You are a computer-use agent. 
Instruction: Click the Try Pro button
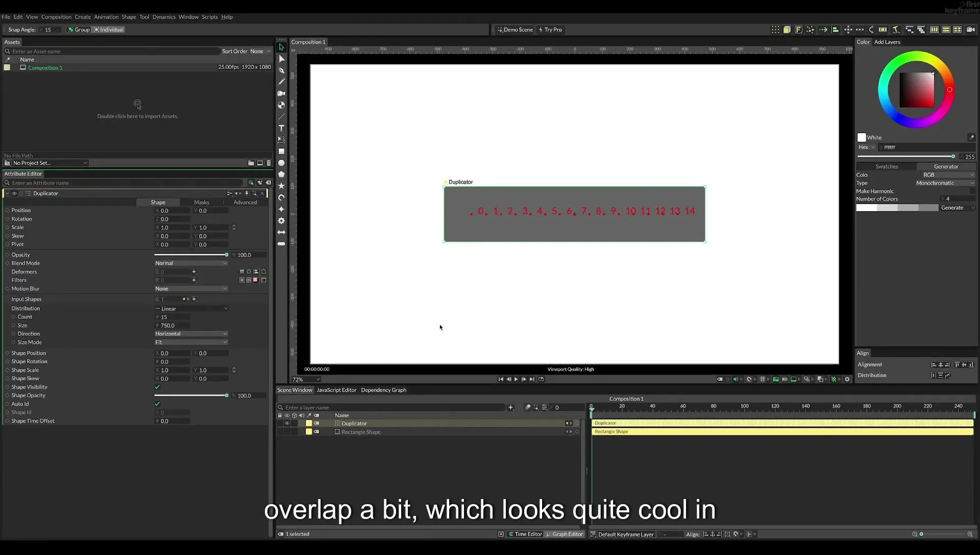pyautogui.click(x=550, y=30)
